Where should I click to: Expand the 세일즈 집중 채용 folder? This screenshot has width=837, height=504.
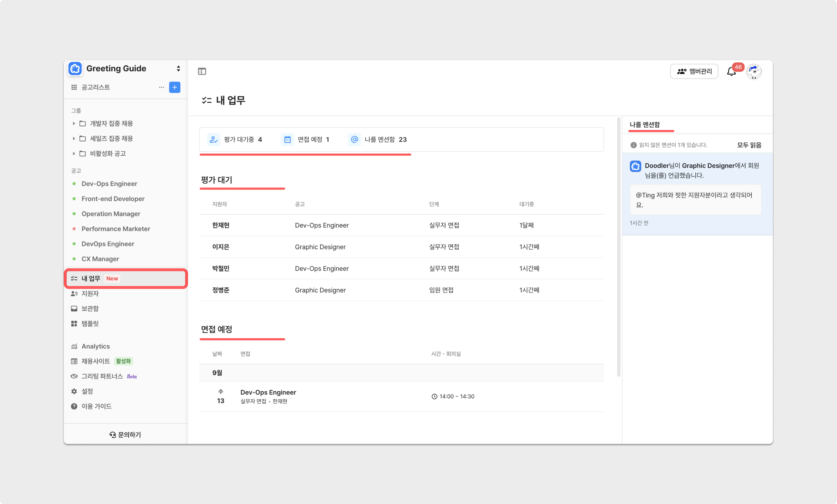(74, 138)
